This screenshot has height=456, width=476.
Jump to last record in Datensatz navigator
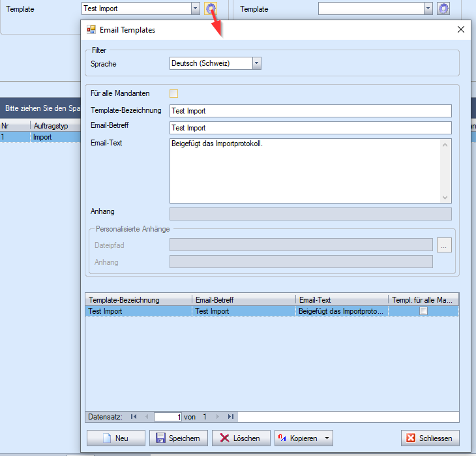(230, 416)
